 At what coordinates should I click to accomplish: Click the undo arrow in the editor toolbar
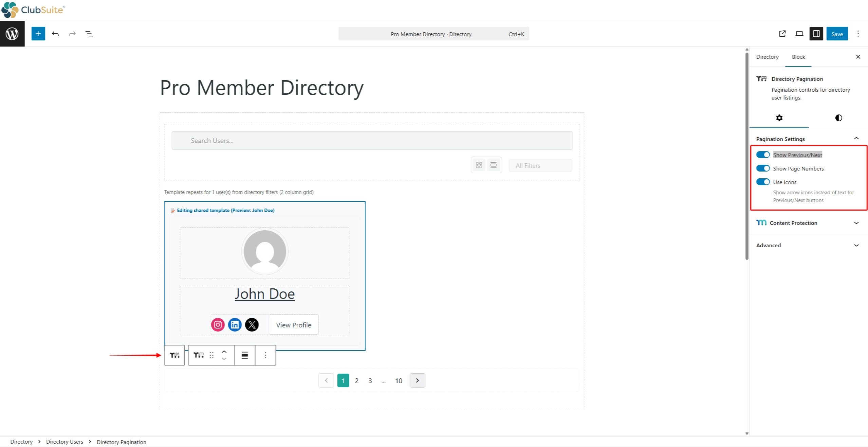click(x=55, y=34)
